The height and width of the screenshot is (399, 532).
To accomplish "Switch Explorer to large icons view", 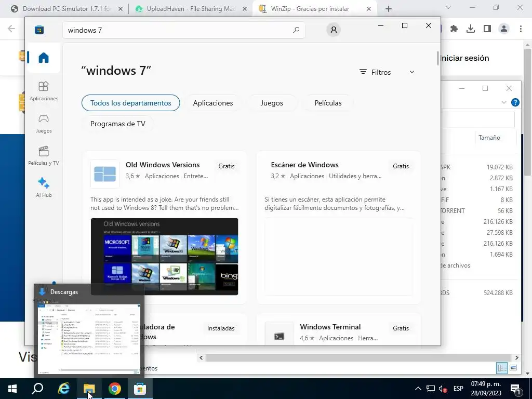I will coord(513,368).
